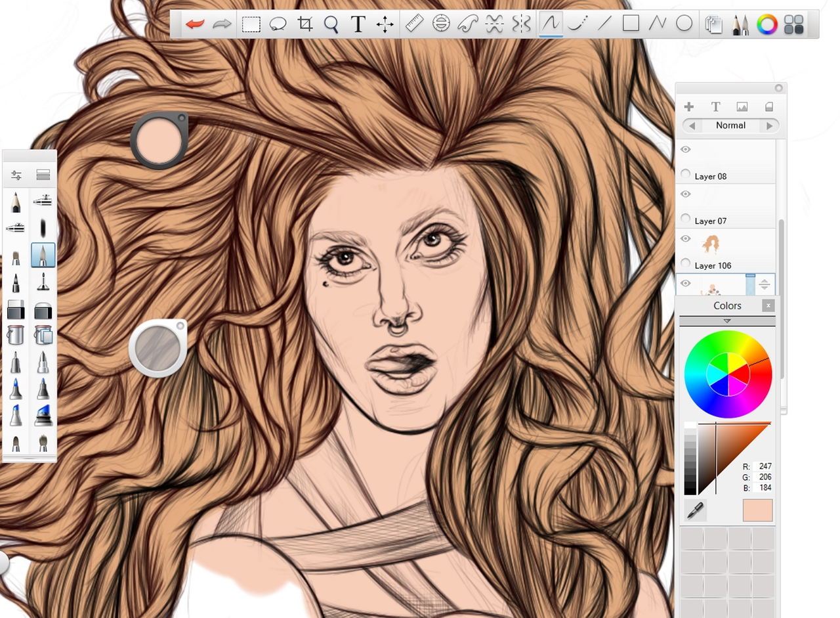Select Layer 106 hair thumbnail
Image resolution: width=840 pixels, height=618 pixels.
coord(711,244)
